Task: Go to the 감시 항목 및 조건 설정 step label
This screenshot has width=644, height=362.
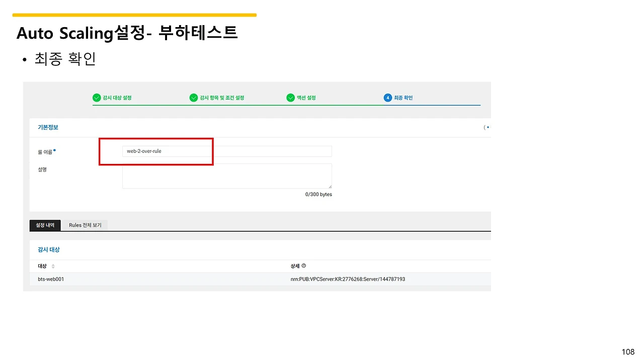Action: tap(222, 98)
